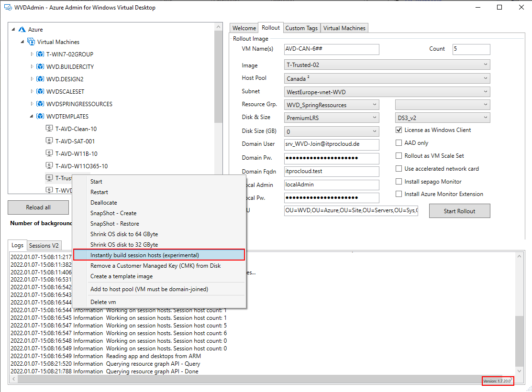The image size is (532, 392).
Task: Click the T-AVD-W11O365-10 VM icon
Action: 49,166
